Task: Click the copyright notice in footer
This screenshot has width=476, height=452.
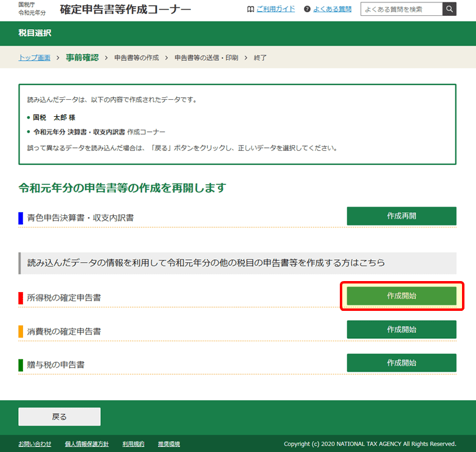Action: (370, 444)
